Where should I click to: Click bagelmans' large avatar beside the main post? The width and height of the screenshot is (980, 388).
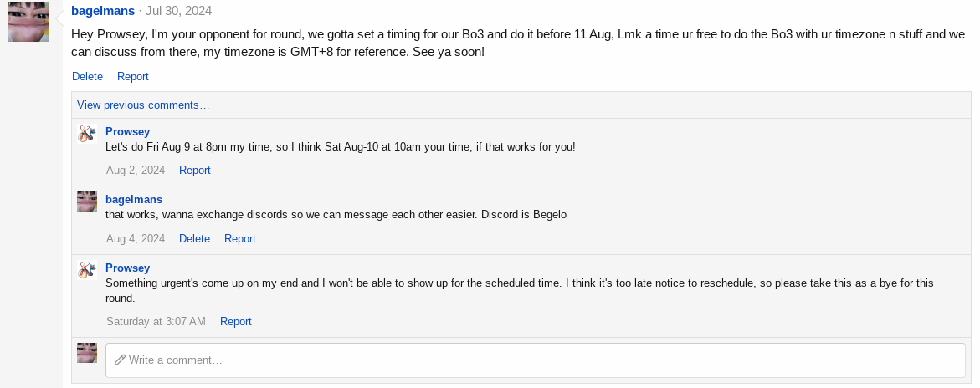tap(28, 22)
